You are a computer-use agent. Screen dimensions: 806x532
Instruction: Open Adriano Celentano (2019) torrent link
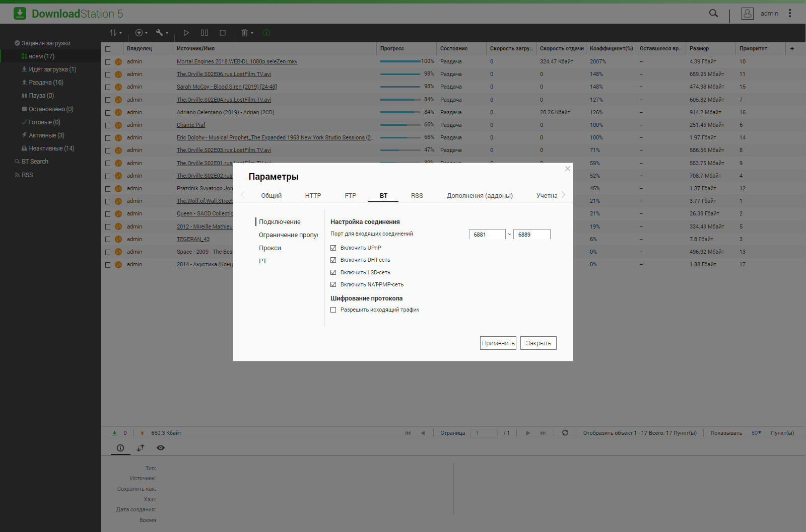click(x=225, y=112)
